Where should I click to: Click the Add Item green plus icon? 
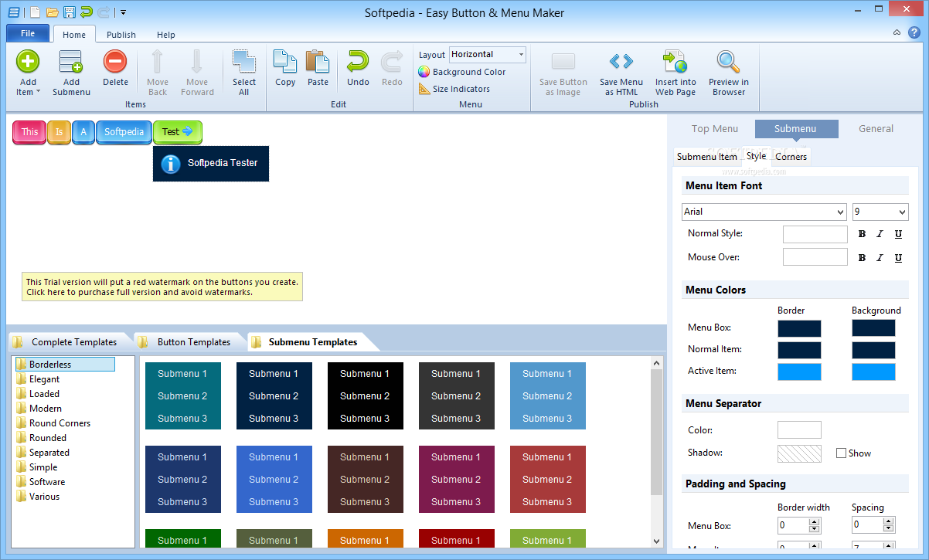pos(28,62)
